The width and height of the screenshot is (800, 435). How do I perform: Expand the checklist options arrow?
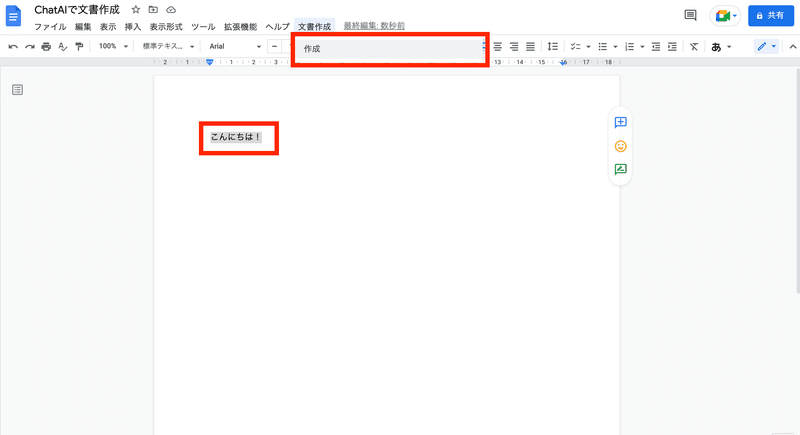point(588,47)
